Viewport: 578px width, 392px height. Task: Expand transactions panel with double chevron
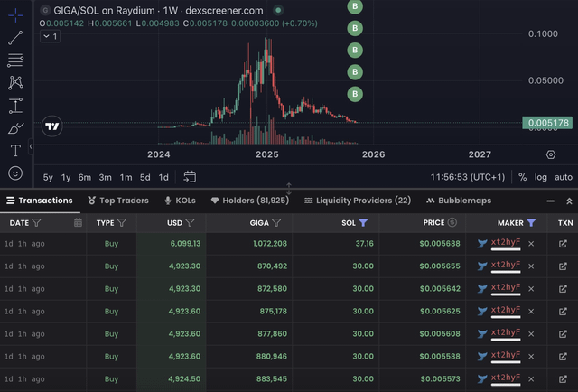coord(569,201)
